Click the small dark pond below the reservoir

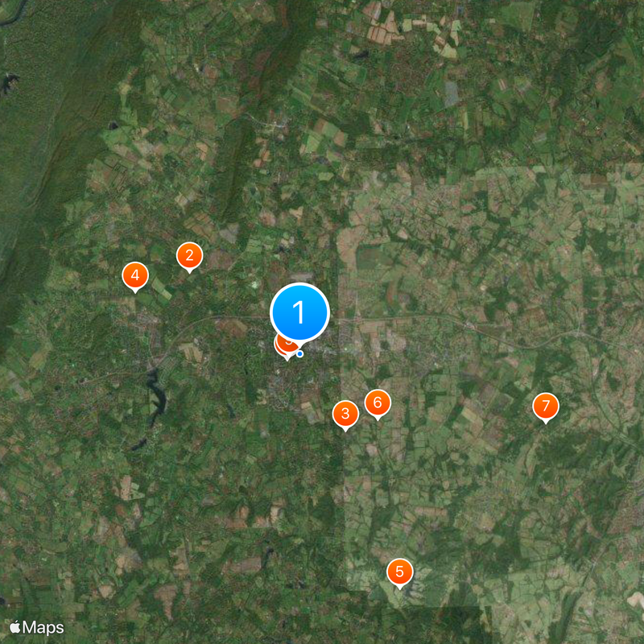[139, 444]
